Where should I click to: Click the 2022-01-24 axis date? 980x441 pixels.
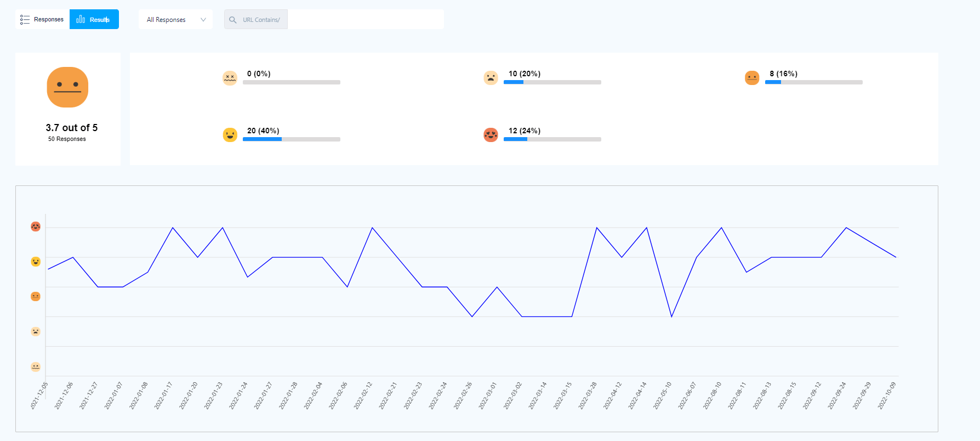tap(238, 395)
